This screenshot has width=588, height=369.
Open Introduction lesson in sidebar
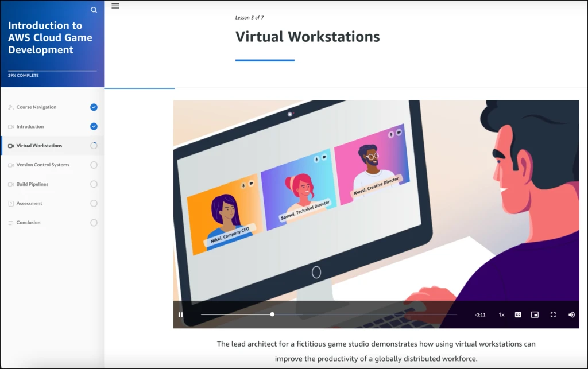pyautogui.click(x=52, y=127)
